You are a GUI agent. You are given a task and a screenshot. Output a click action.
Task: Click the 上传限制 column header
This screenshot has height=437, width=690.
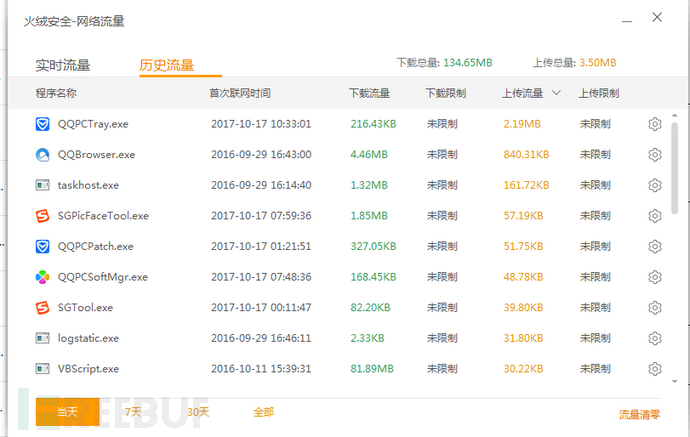coord(599,93)
